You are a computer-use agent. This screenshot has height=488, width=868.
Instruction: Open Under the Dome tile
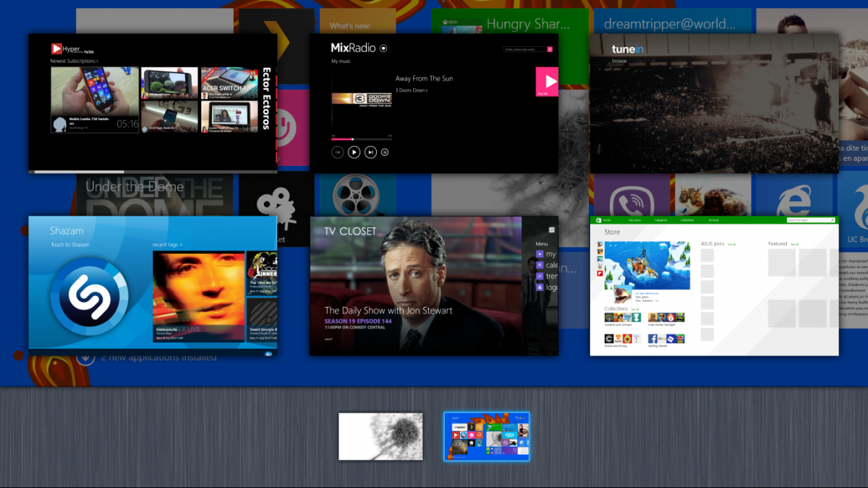pos(156,194)
